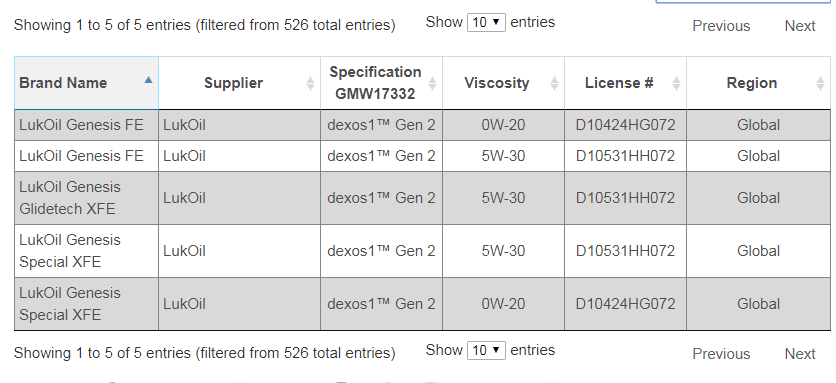Click the search input field at top
Screen dimensions: 836x383
pos(744,2)
